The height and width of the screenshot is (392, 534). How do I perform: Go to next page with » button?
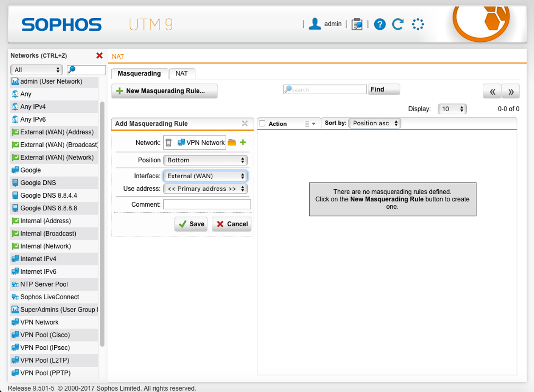[x=511, y=91]
